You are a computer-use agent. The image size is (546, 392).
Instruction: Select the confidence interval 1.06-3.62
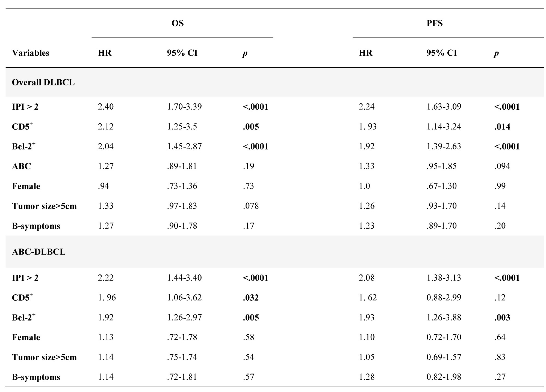click(x=184, y=297)
